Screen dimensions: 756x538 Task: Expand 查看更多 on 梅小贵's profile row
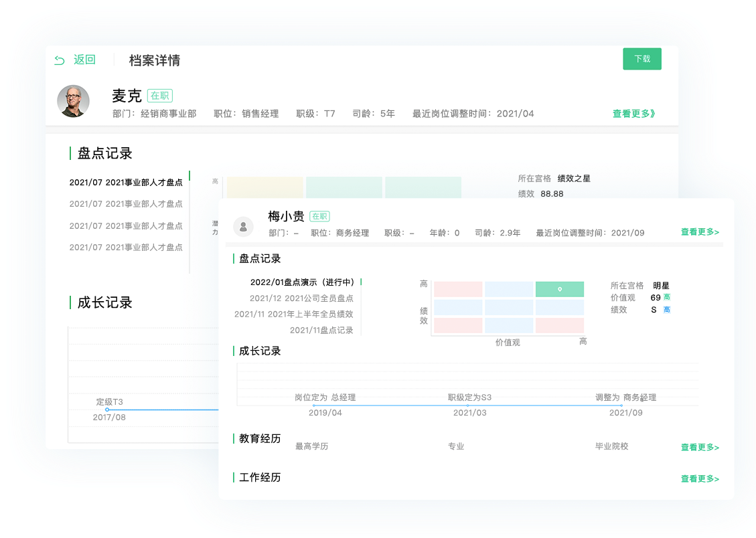click(x=699, y=230)
